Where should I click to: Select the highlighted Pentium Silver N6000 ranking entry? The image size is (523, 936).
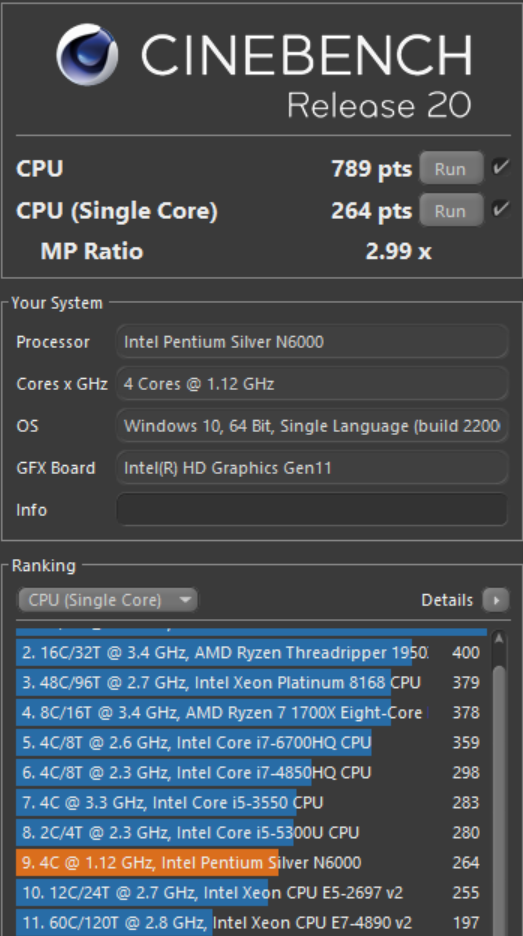[x=250, y=863]
